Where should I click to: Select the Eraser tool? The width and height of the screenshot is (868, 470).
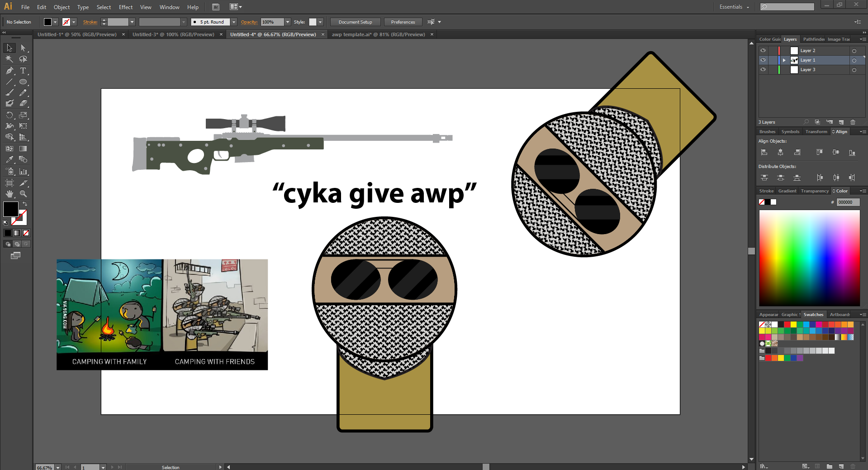(23, 103)
